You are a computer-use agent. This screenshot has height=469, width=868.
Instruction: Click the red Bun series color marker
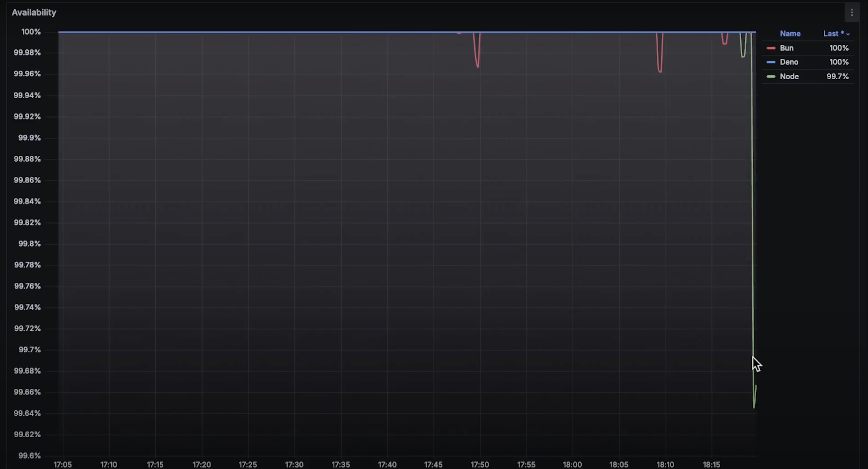(x=771, y=48)
